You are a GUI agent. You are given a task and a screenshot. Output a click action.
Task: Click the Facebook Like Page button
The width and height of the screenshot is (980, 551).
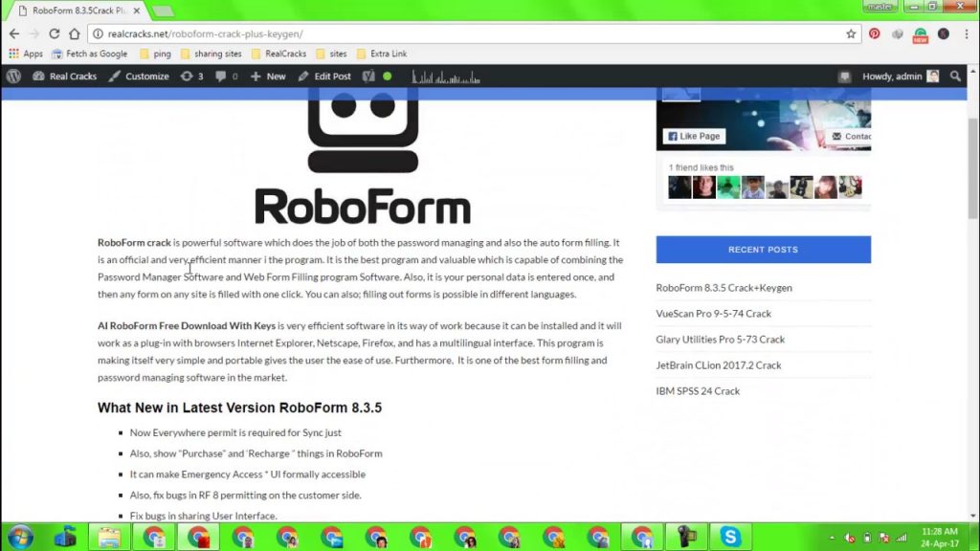point(692,136)
